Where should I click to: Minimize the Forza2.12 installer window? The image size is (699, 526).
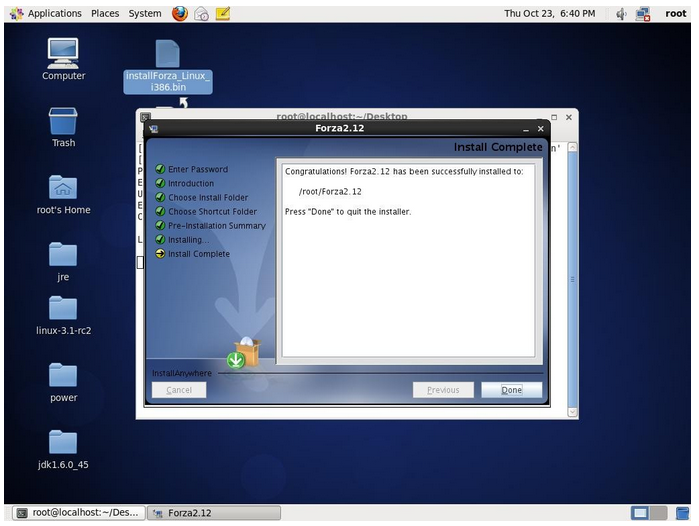(526, 129)
